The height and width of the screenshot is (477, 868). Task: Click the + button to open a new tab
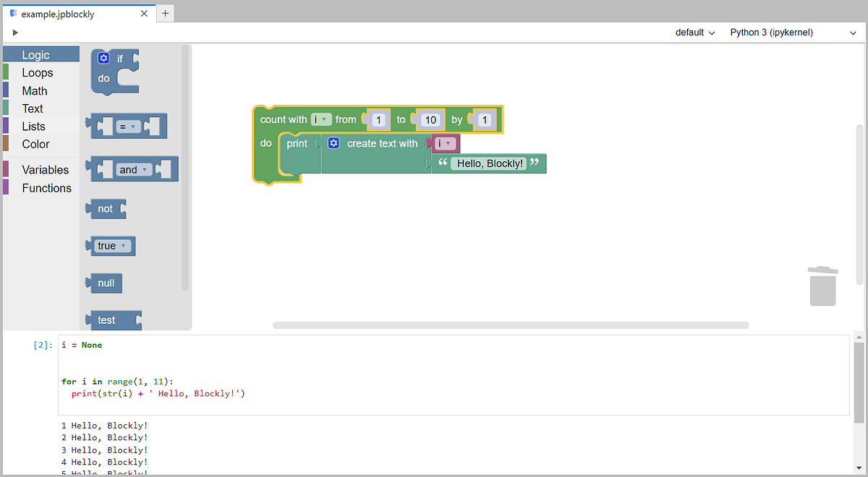tap(165, 12)
